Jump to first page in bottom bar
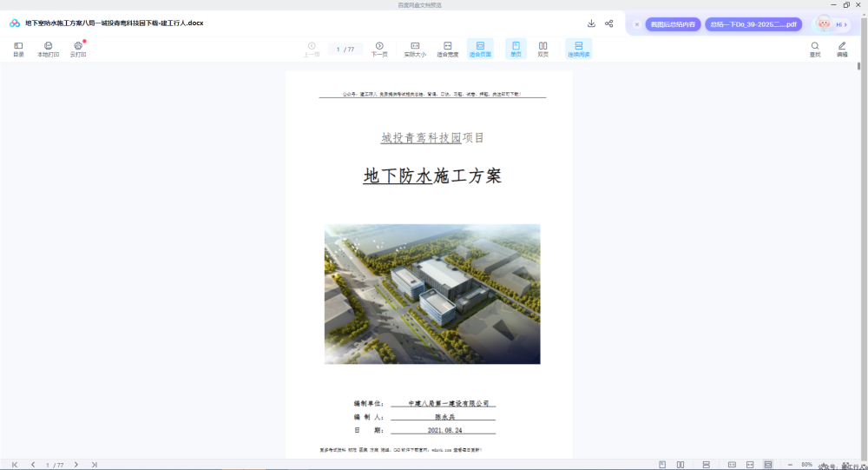 (x=15, y=465)
